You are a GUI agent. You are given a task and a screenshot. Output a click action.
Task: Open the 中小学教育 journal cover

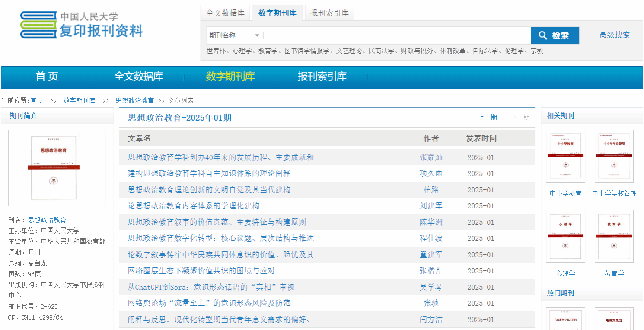click(x=565, y=156)
